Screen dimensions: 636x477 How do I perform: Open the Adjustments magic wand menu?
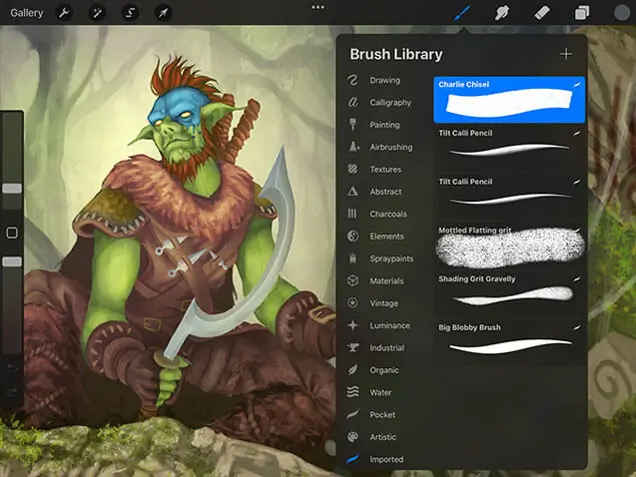[97, 13]
